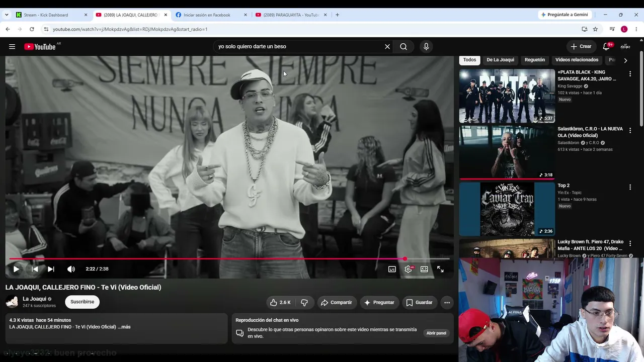Switch to PARAGUAYITA YouTube tab
Image resolution: width=644 pixels, height=362 pixels.
291,15
